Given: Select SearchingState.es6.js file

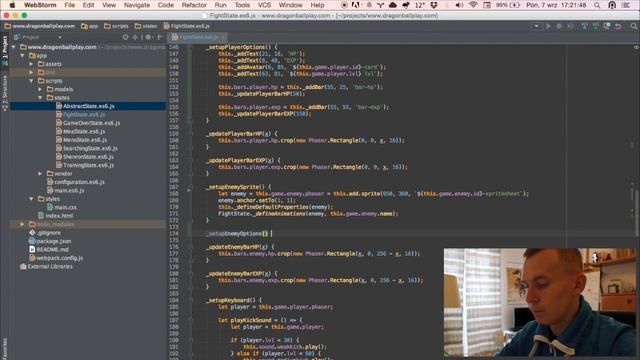Looking at the screenshot, I should pyautogui.click(x=90, y=148).
